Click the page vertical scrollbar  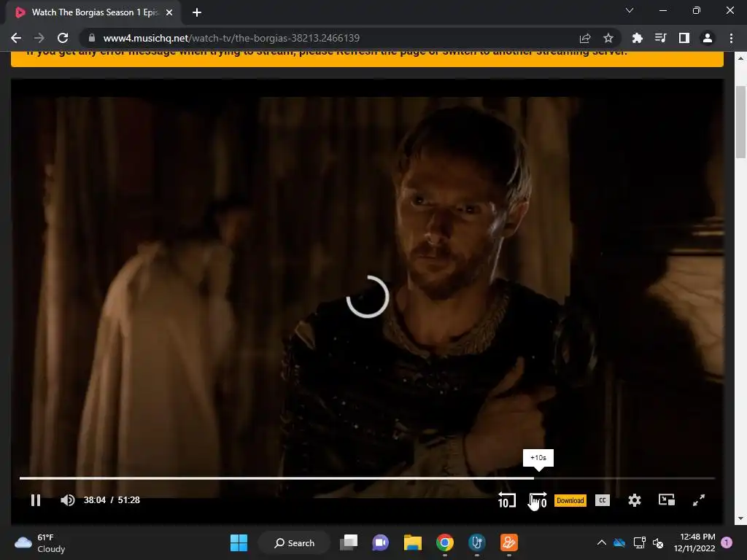[x=741, y=122]
